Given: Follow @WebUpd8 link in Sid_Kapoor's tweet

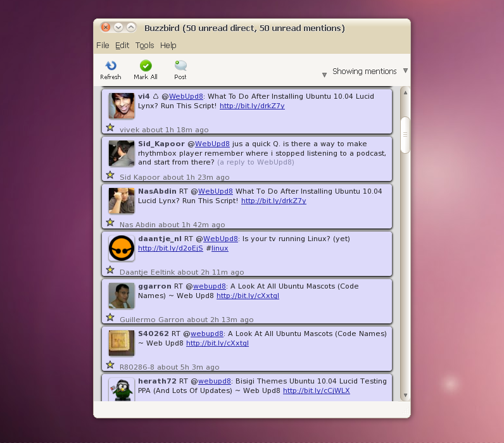Looking at the screenshot, I should coord(212,144).
